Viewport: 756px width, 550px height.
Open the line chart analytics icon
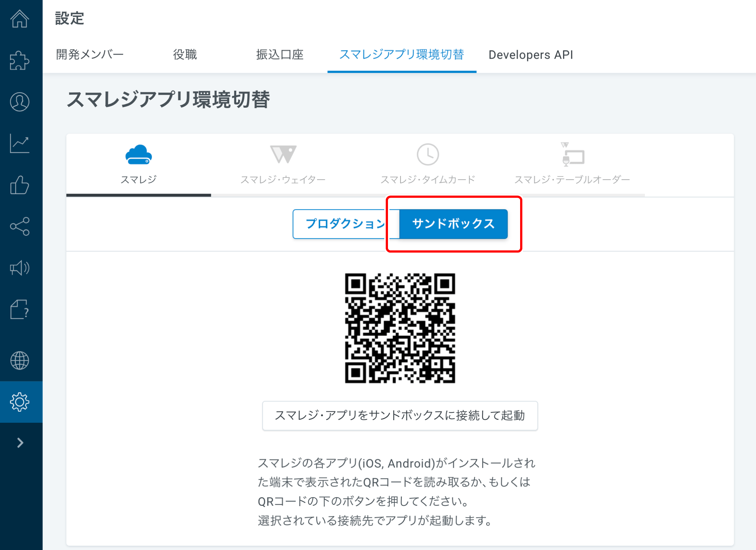click(x=20, y=143)
